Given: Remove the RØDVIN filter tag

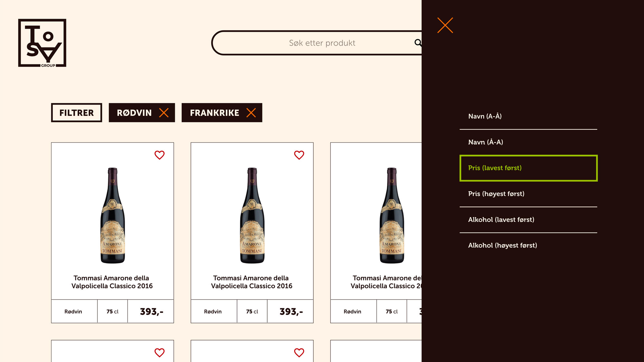Looking at the screenshot, I should click(164, 113).
